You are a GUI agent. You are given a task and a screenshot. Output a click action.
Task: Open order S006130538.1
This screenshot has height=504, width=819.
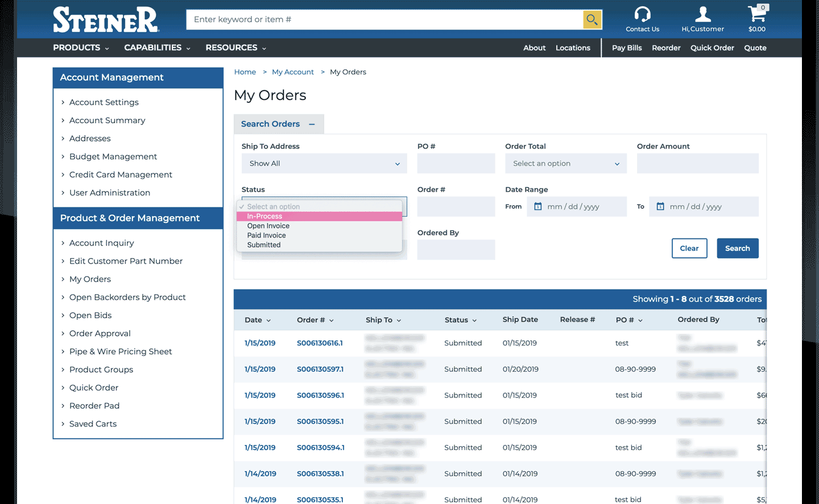point(320,474)
